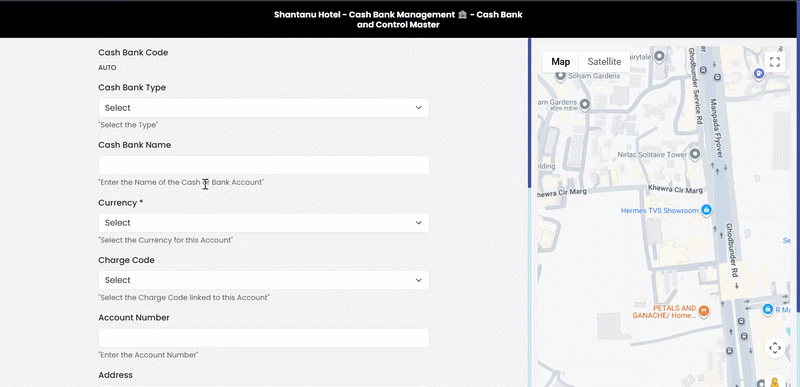Click the 'Address' label
Viewport: 800px width, 387px height.
coord(115,375)
